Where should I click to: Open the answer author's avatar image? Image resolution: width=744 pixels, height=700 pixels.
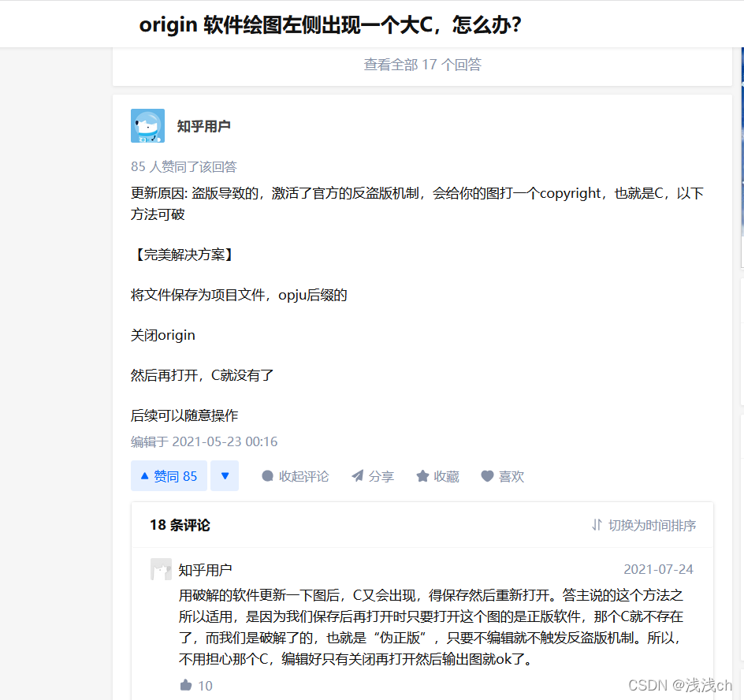pos(147,126)
